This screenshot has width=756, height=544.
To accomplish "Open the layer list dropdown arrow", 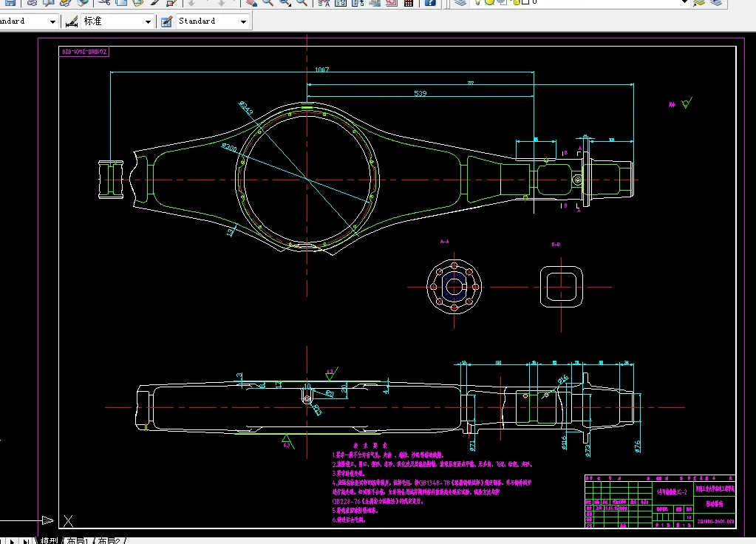I will point(684,2).
